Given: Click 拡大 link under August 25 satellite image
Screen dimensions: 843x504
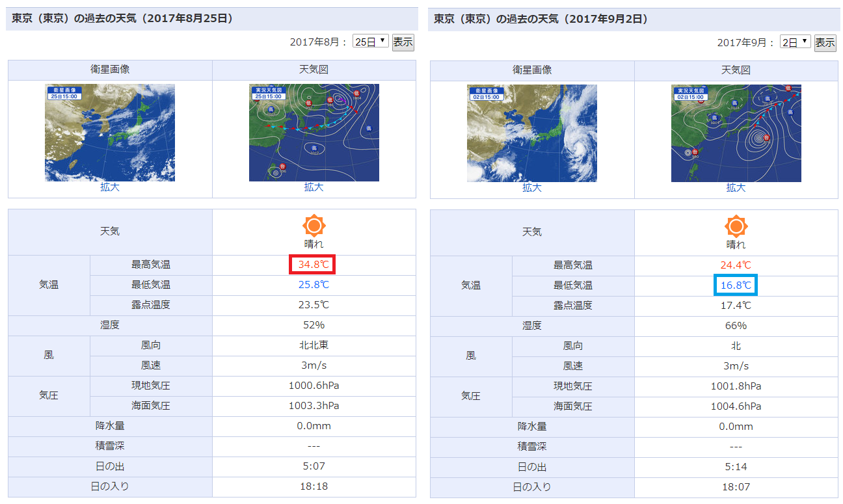Looking at the screenshot, I should [110, 187].
